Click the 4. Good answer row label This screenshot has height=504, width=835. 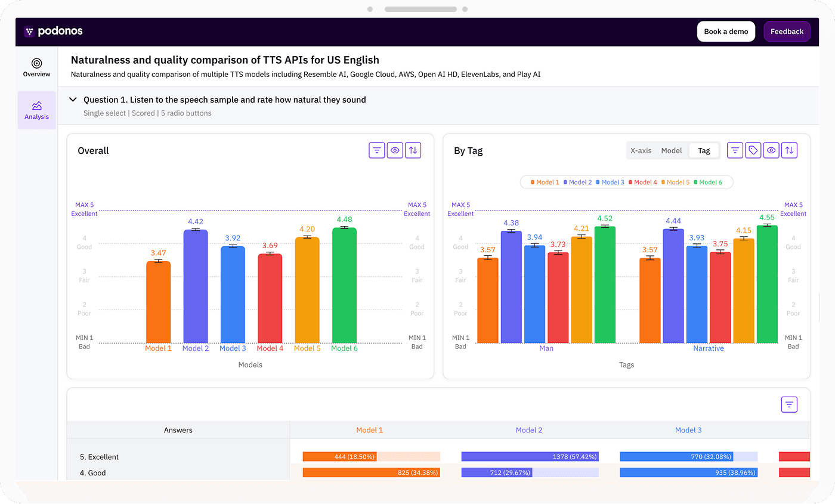click(x=92, y=473)
